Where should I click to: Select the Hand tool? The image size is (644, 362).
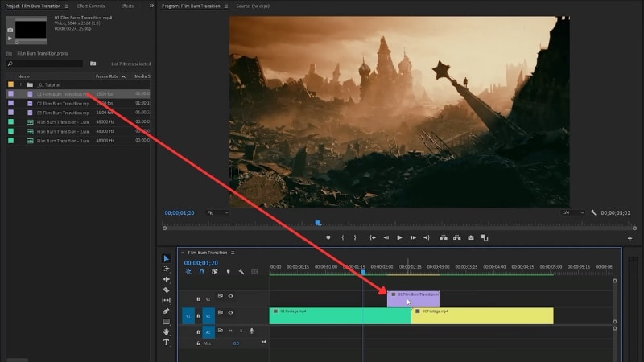point(167,331)
